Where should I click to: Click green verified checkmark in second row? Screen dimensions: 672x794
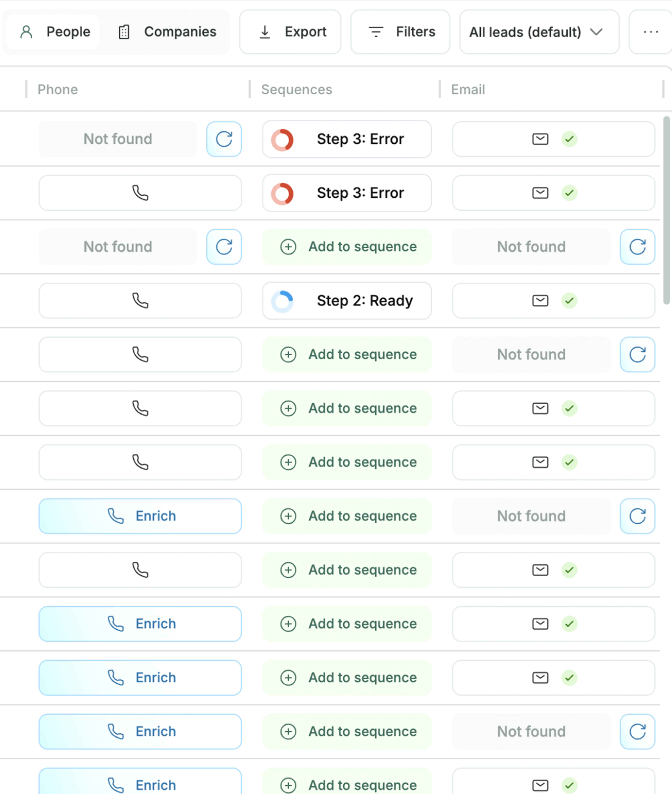(569, 193)
